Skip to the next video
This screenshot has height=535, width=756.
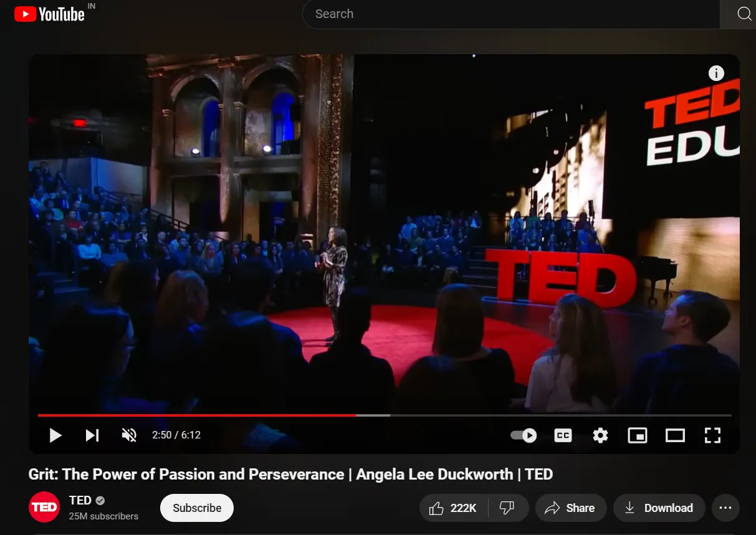pyautogui.click(x=92, y=435)
